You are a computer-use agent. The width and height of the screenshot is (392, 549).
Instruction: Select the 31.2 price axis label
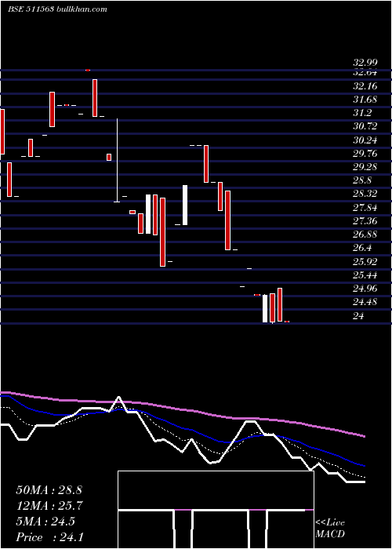(362, 113)
